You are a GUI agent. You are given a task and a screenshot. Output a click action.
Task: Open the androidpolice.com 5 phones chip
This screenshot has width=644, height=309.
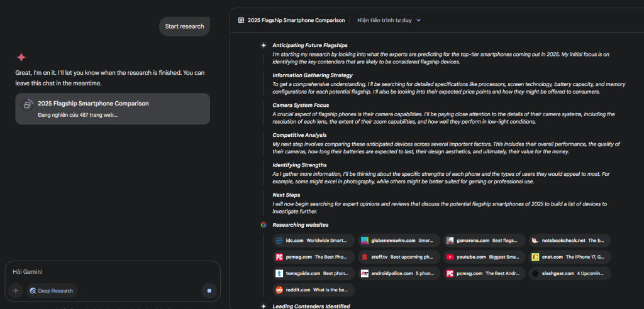click(x=399, y=273)
